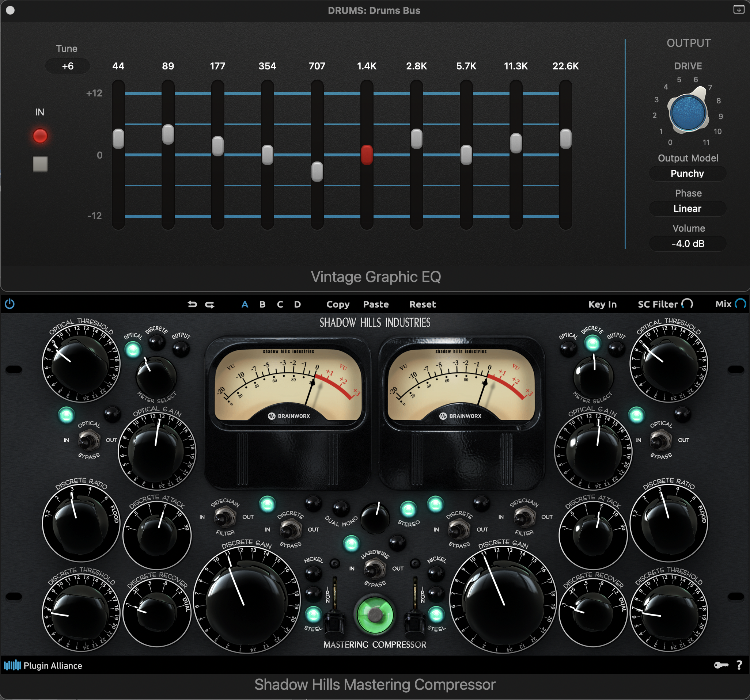Click the Tune +6 value field
This screenshot has width=750, height=700.
click(68, 66)
